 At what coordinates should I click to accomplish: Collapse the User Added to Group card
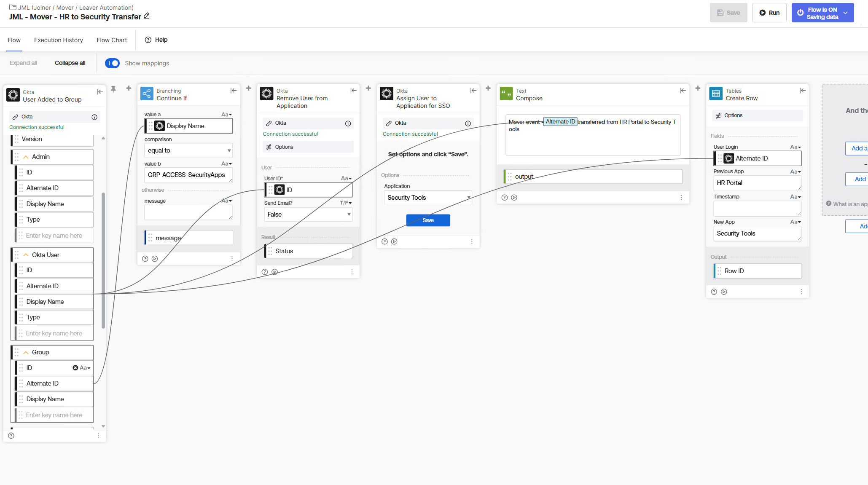pyautogui.click(x=100, y=92)
